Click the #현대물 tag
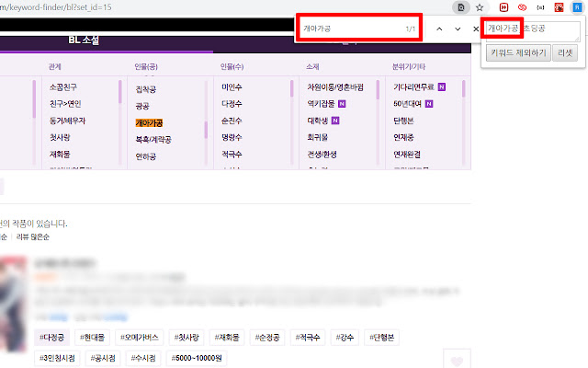The height and width of the screenshot is (368, 588). (92, 338)
